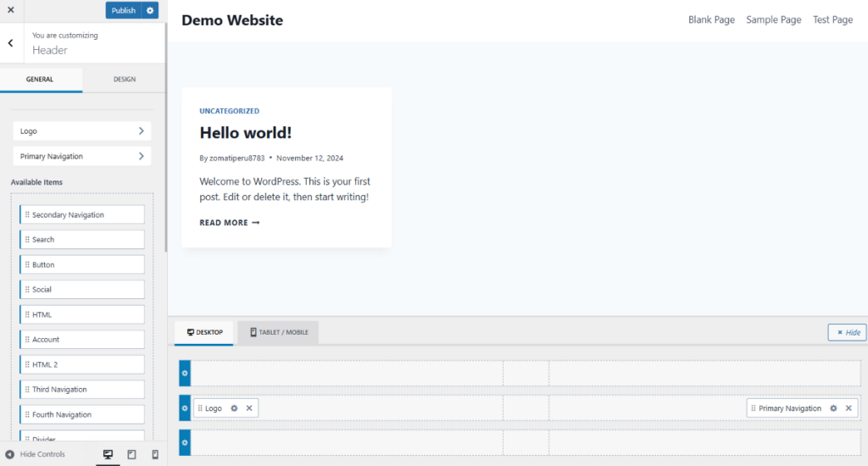Select the Search available item
868x466 pixels.
(82, 240)
